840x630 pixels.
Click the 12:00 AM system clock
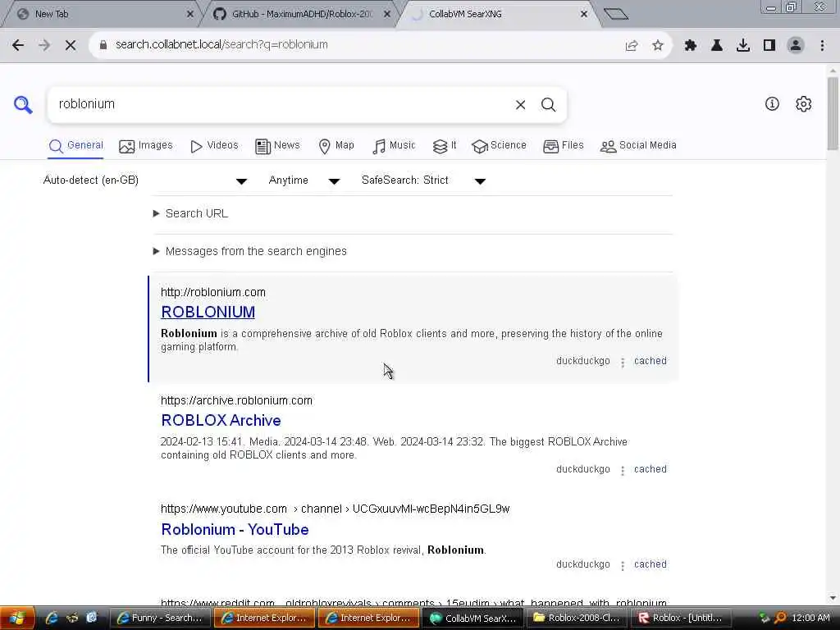click(x=811, y=619)
